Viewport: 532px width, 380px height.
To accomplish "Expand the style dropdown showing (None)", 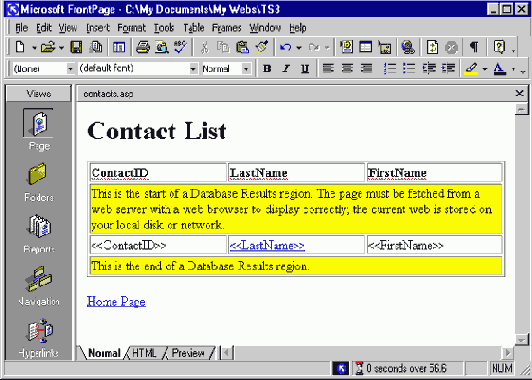I will pyautogui.click(x=70, y=69).
